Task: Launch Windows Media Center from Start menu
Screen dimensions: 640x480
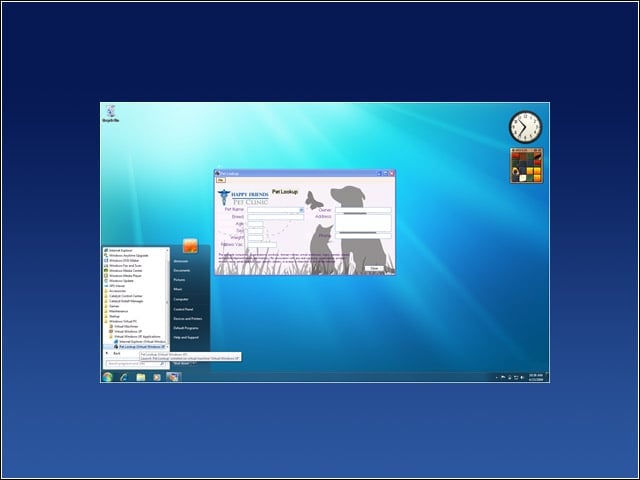Action: (x=124, y=271)
